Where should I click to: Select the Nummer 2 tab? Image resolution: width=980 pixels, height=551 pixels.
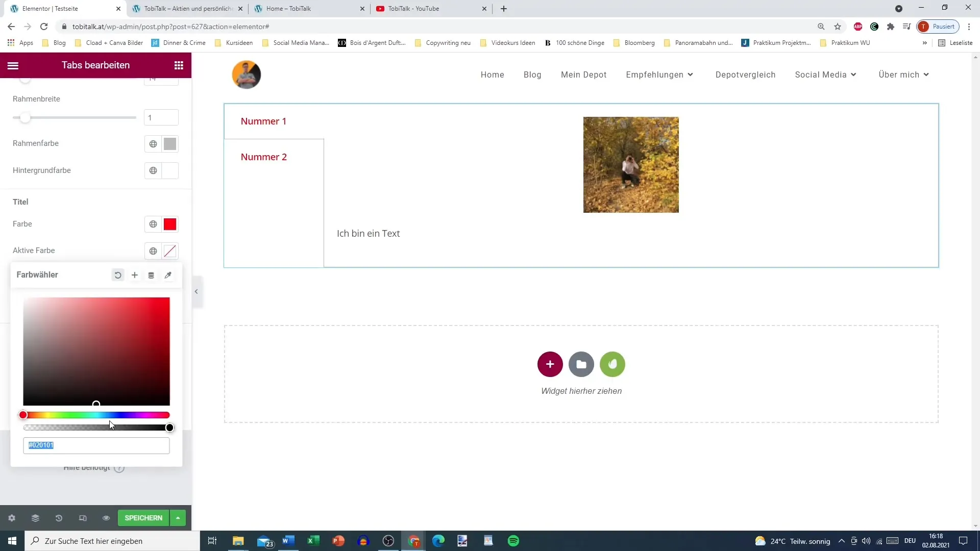264,157
